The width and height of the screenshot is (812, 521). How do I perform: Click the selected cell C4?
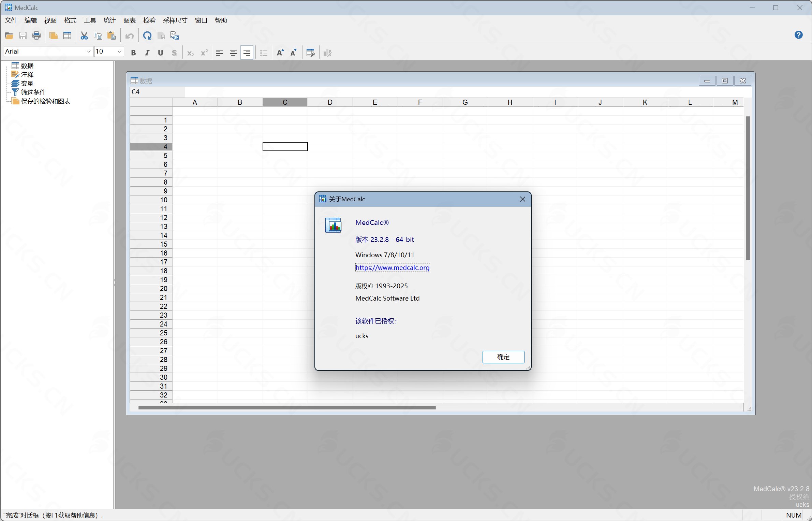[285, 146]
